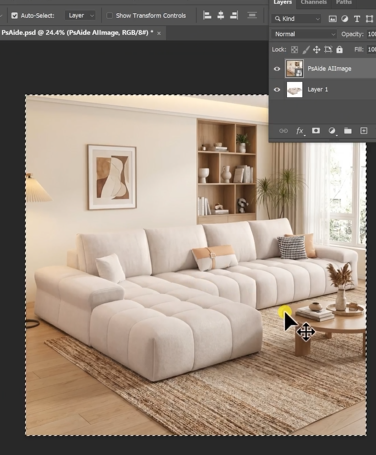Viewport: 376px width, 455px height.
Task: Switch to the Paths tab
Action: click(344, 2)
